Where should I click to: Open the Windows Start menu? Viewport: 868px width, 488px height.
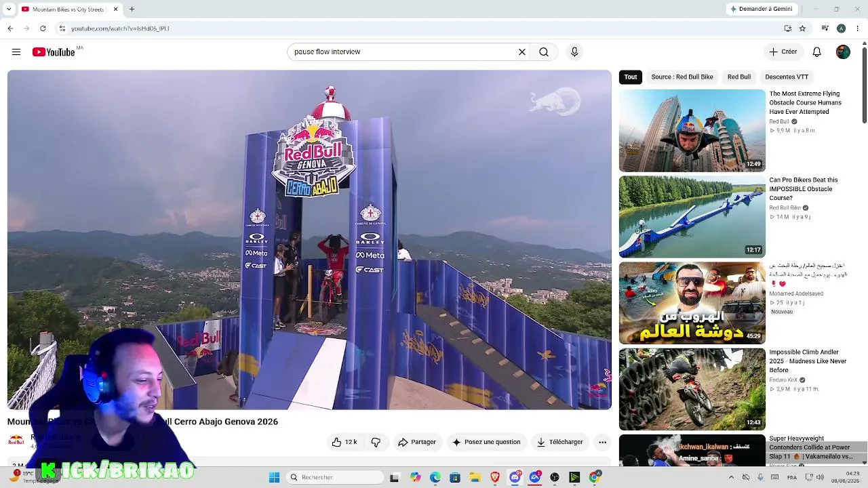click(274, 477)
